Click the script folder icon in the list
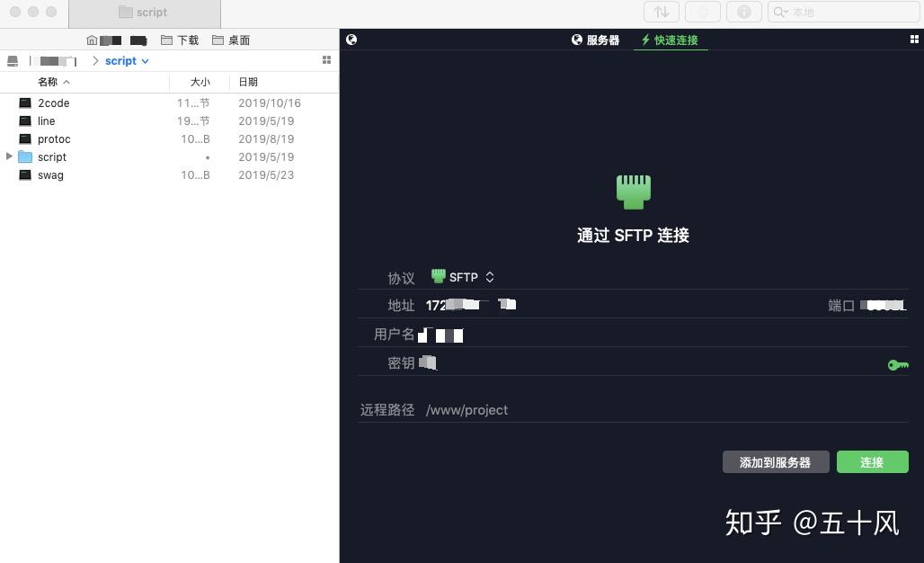Viewport: 924px width, 563px height. click(26, 156)
